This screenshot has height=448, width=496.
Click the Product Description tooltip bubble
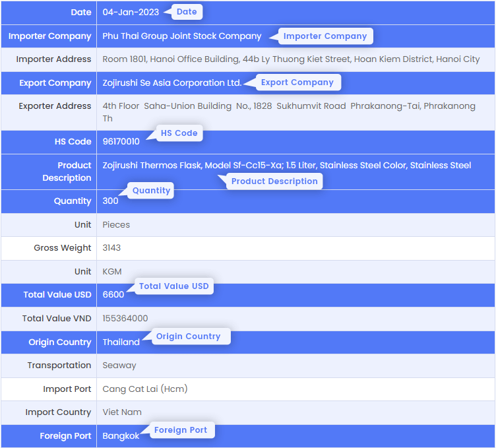(274, 181)
